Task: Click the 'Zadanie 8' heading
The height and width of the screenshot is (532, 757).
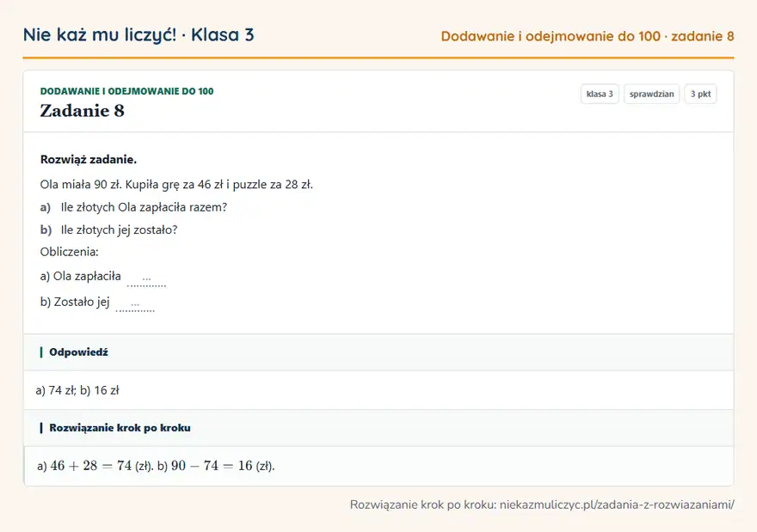Action: click(x=82, y=111)
